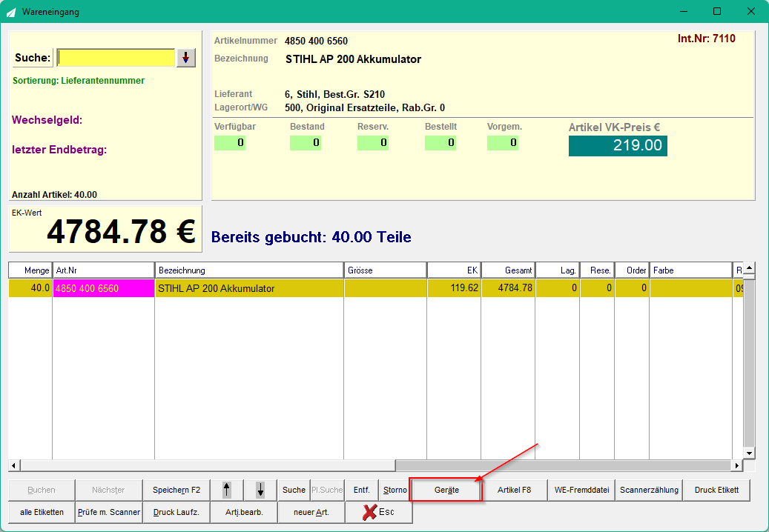Click the Verfügbar value field

click(230, 142)
